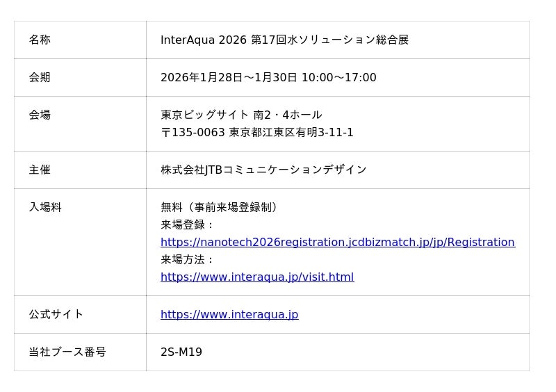Open the nanotech2026 registration link
This screenshot has height=392, width=556.
[337, 243]
